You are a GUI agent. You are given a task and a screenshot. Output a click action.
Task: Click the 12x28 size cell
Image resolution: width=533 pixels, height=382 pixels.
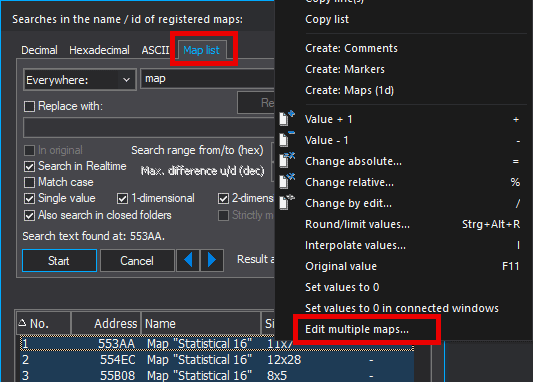click(284, 360)
